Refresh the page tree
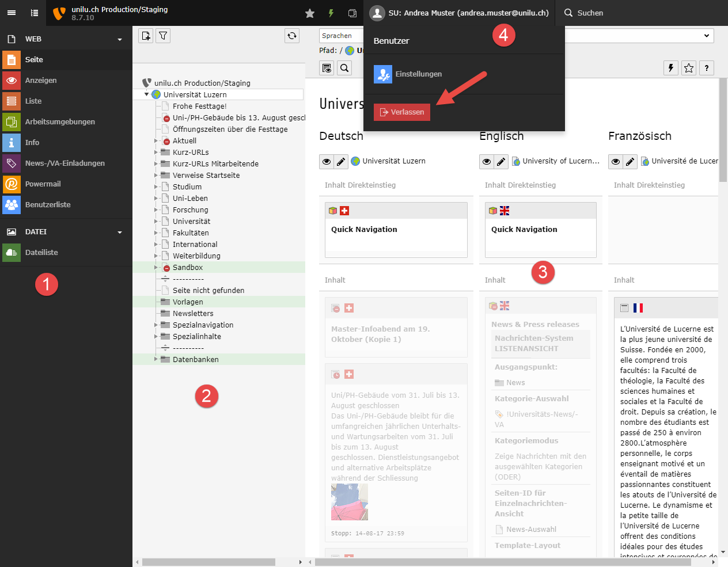Image resolution: width=728 pixels, height=567 pixels. pos(292,36)
